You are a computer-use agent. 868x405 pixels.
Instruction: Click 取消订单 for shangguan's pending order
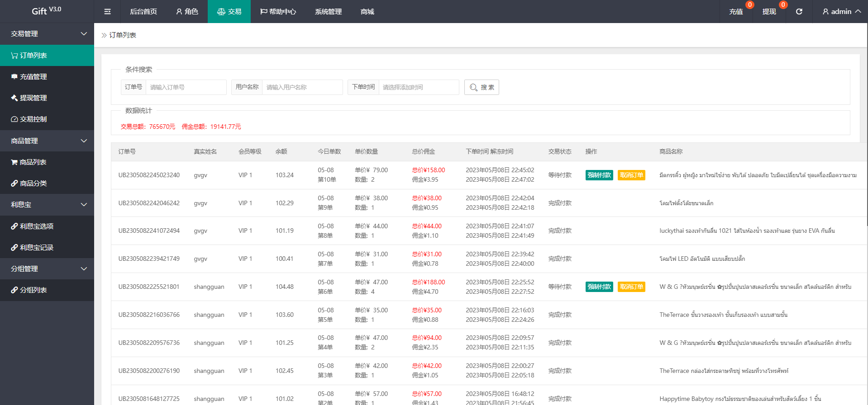631,287
